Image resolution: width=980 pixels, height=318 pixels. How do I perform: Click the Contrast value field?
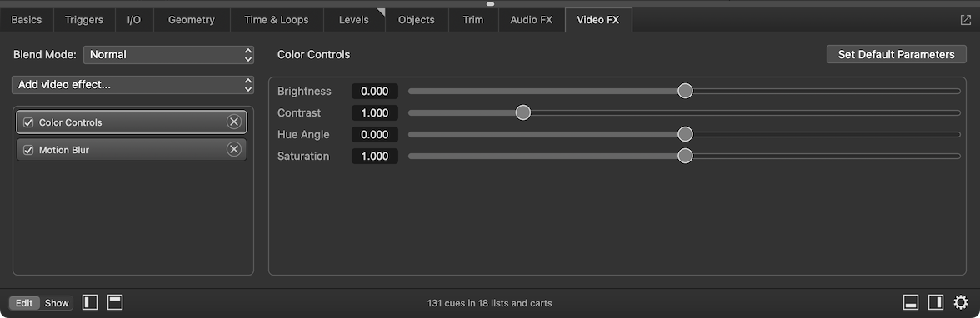375,113
